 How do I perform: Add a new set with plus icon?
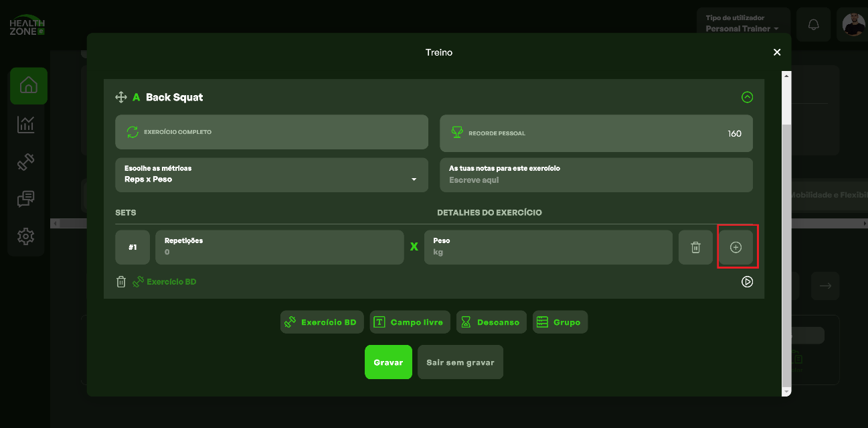735,247
